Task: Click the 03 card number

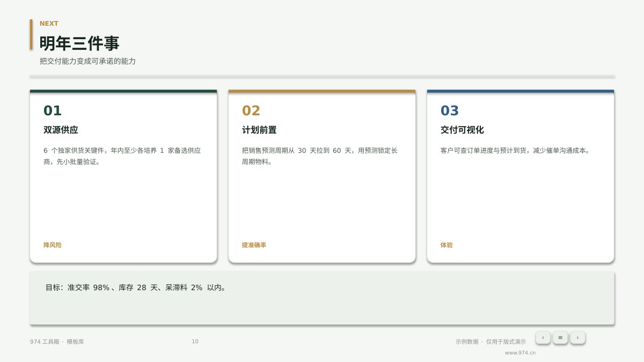Action: tap(450, 110)
